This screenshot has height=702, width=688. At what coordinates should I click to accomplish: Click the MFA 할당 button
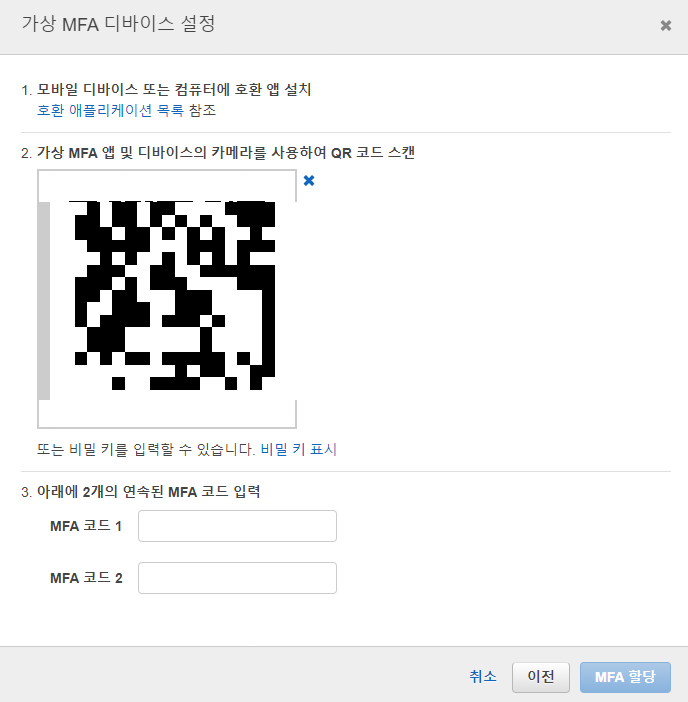625,677
